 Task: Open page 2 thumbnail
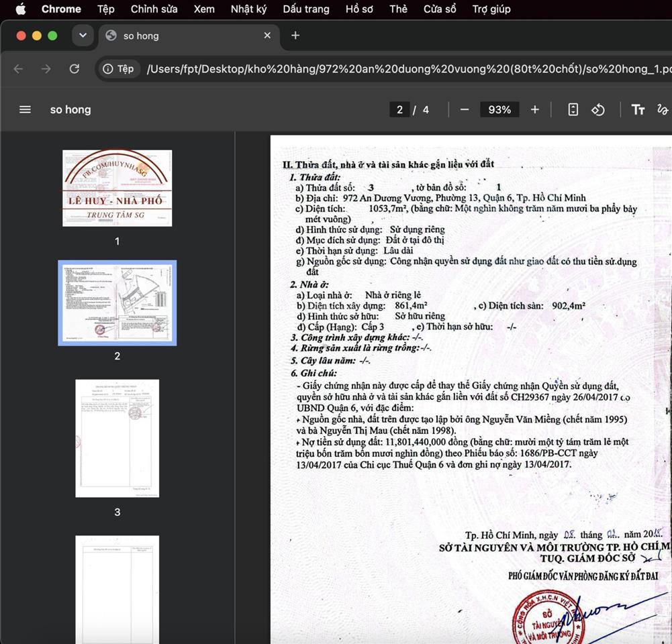(x=117, y=303)
